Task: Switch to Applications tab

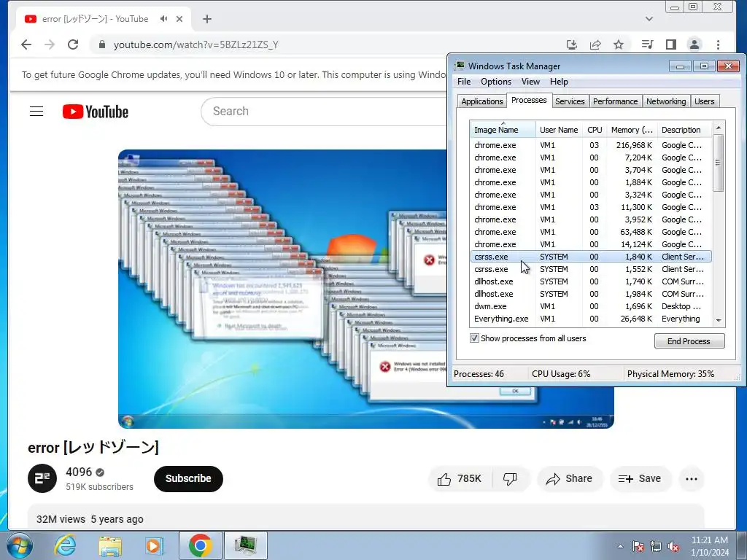Action: [481, 101]
